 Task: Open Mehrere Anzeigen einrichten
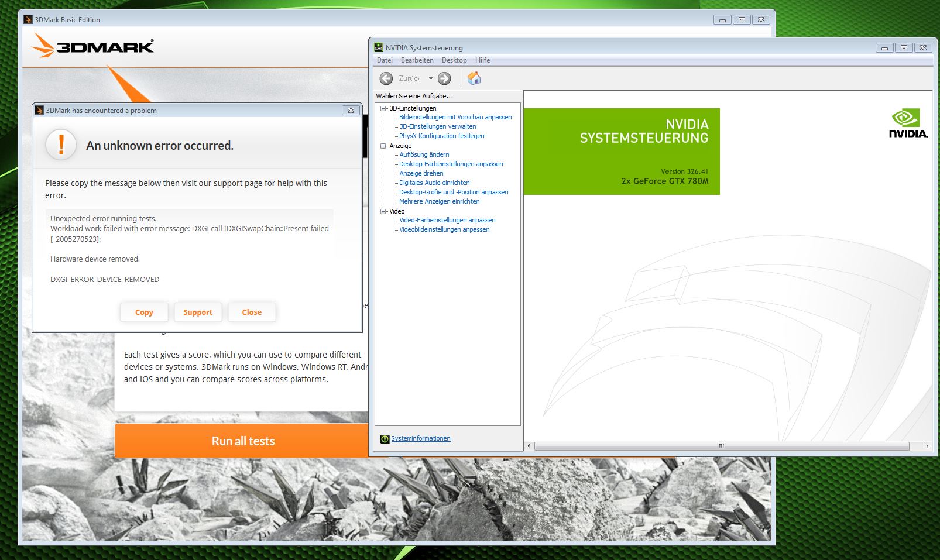440,201
